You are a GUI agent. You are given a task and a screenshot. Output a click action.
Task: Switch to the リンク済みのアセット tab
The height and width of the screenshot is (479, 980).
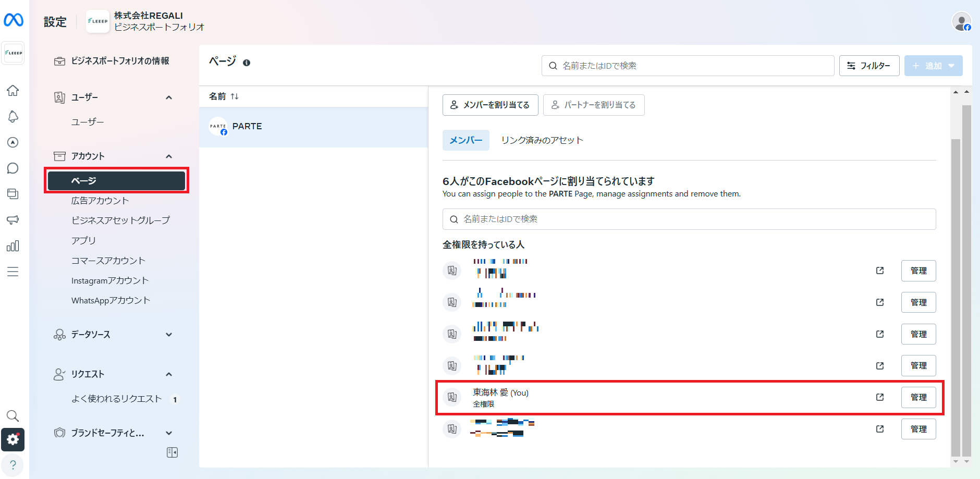[x=542, y=140]
